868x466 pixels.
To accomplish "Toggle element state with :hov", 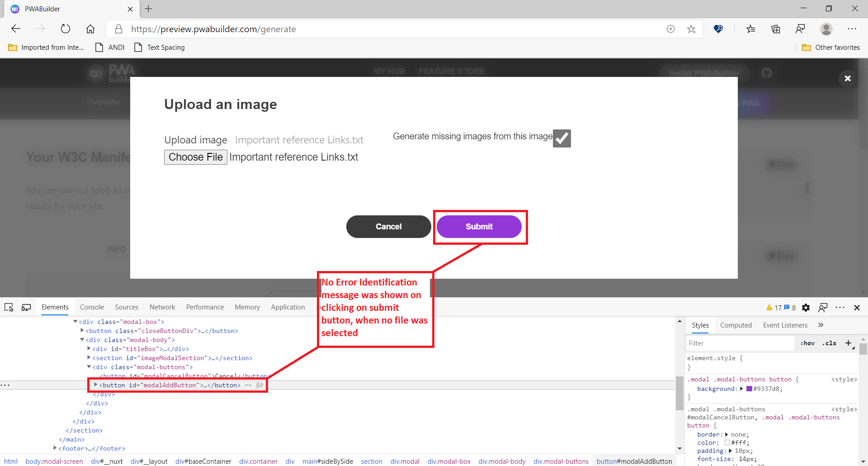I will pos(807,343).
